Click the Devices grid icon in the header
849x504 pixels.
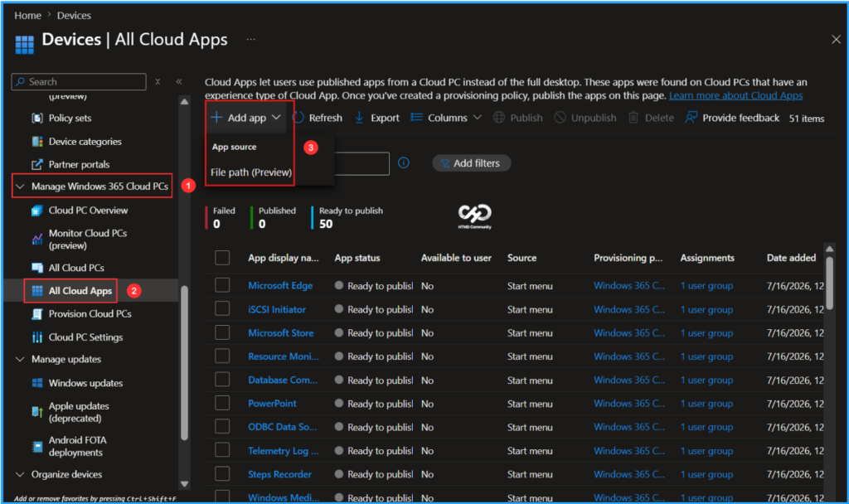(x=24, y=45)
